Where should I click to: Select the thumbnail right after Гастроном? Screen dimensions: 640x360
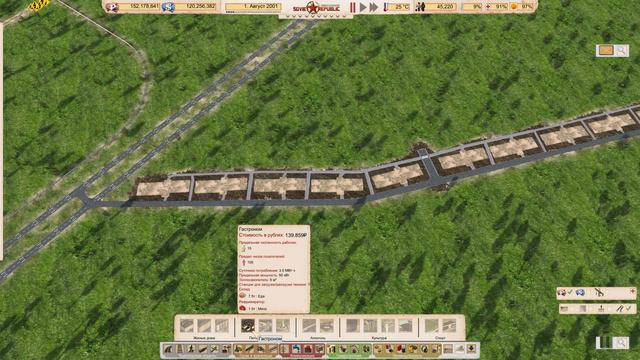(x=265, y=326)
